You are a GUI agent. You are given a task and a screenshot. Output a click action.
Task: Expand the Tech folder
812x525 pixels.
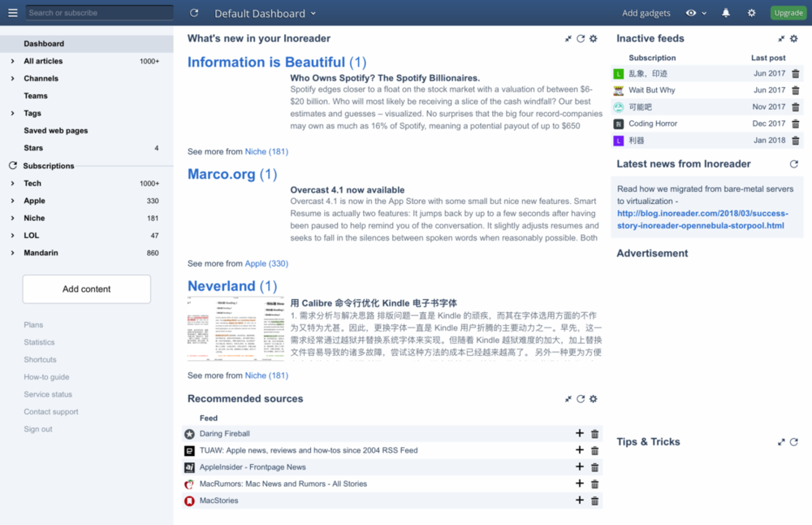click(12, 184)
